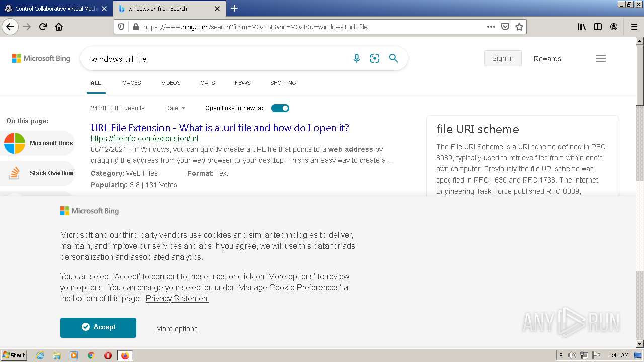Screen dimensions: 644x362
Task: Submit search with magnifier icon
Action: [394, 58]
